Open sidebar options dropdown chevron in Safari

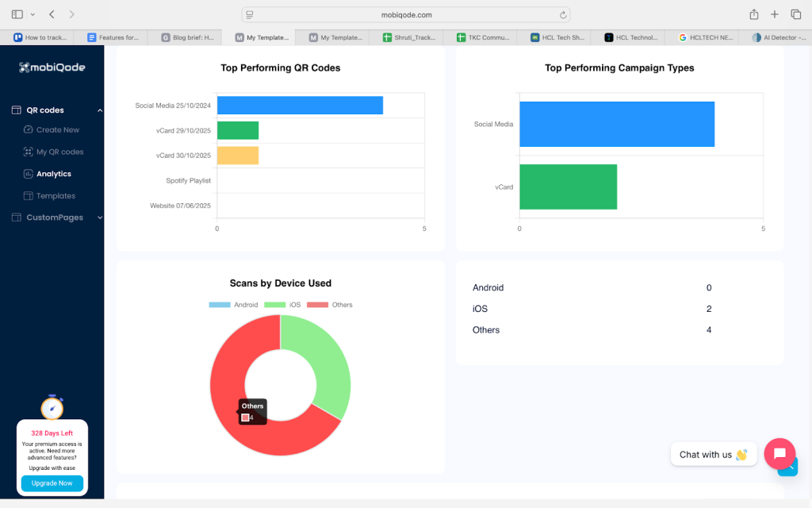pos(33,14)
